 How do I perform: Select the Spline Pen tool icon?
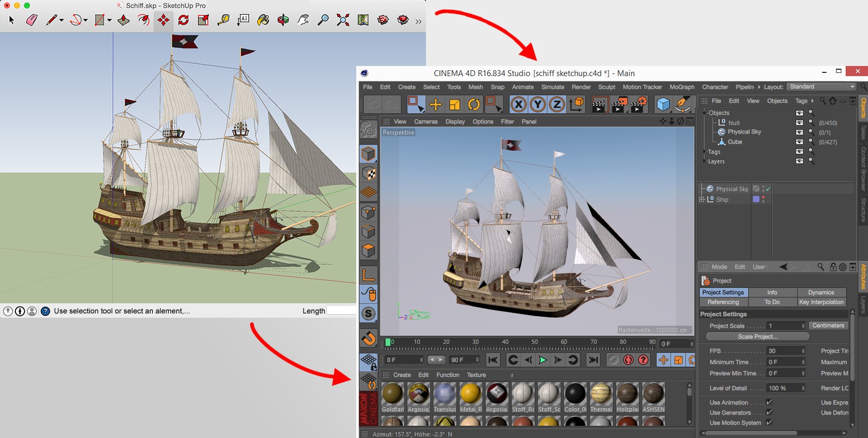(x=683, y=104)
